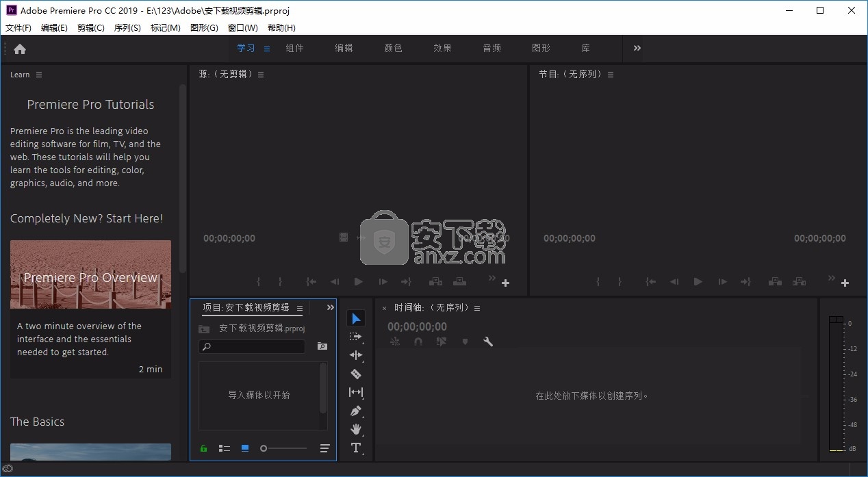Click the Project panel thumbnail zoom slider handle
This screenshot has height=477, width=868.
click(264, 448)
